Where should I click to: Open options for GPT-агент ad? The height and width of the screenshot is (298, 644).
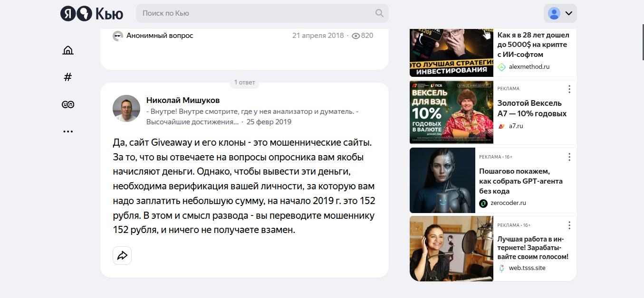[x=569, y=157]
